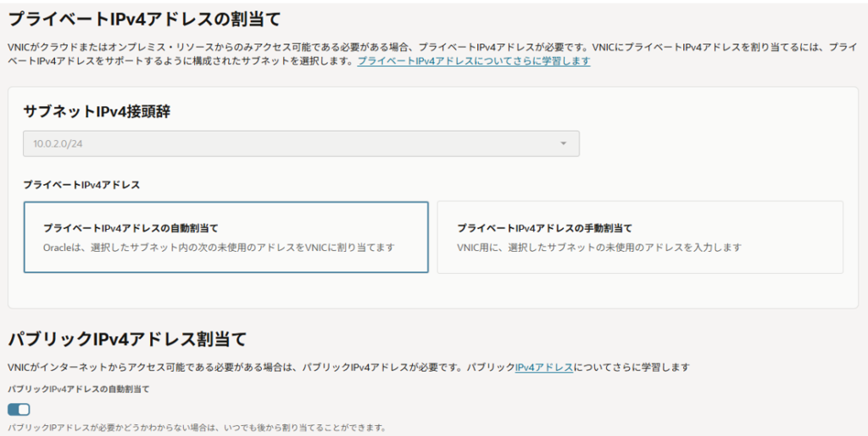Image resolution: width=868 pixels, height=436 pixels.
Task: Select manual private IPv4 address assignment card
Action: pyautogui.click(x=639, y=237)
